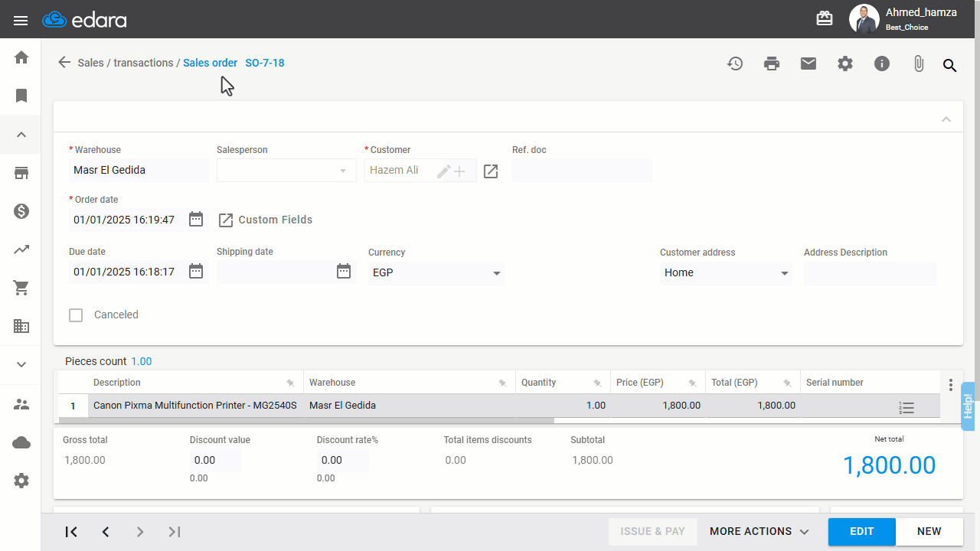This screenshot has height=551, width=980.
Task: Follow the Sales order breadcrumb link
Action: pyautogui.click(x=211, y=63)
